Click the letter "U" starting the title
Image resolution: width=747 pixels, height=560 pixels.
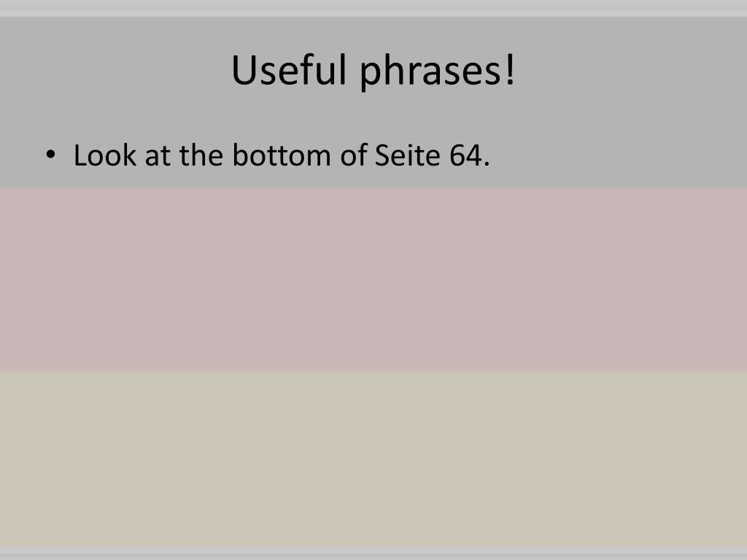click(x=243, y=70)
